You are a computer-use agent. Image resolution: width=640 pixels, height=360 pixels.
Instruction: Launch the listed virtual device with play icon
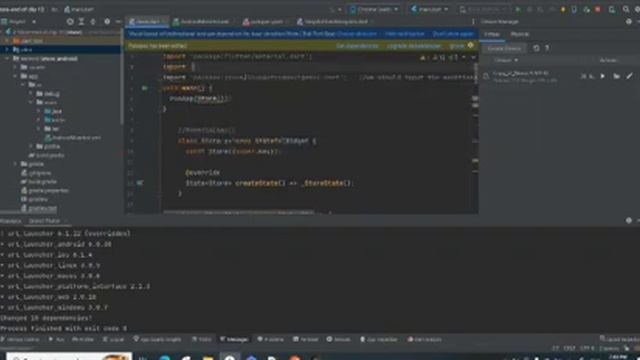click(x=602, y=76)
